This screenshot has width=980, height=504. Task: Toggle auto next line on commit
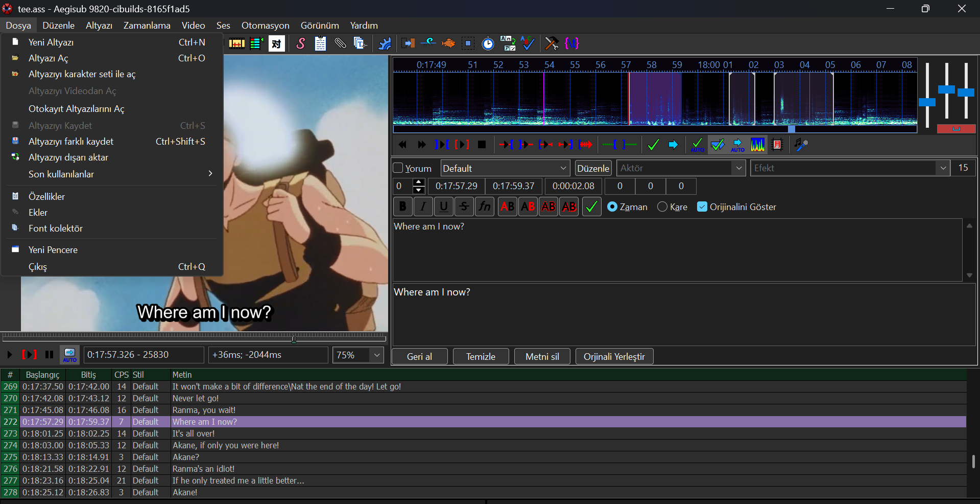718,145
